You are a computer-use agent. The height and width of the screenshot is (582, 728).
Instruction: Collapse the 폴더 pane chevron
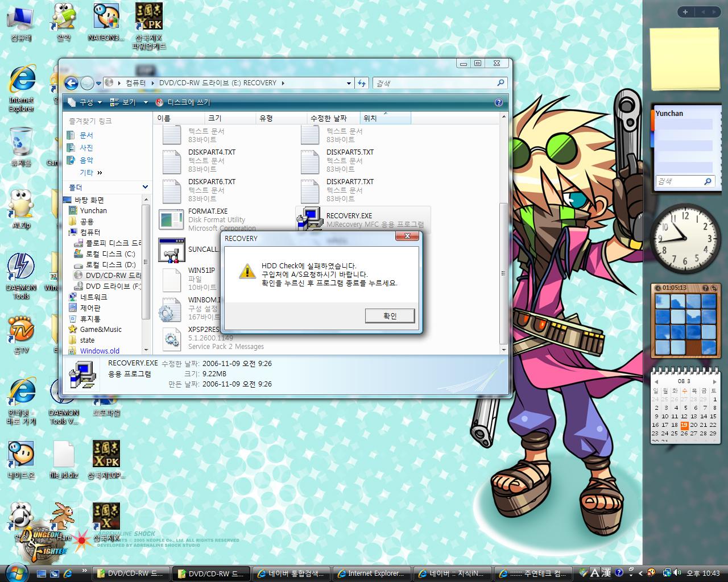pyautogui.click(x=145, y=187)
